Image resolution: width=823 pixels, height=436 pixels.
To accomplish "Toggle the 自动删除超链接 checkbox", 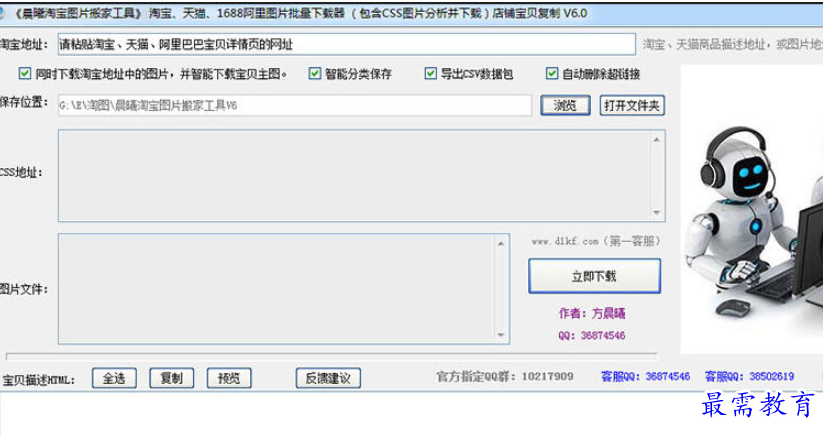I will tap(552, 73).
